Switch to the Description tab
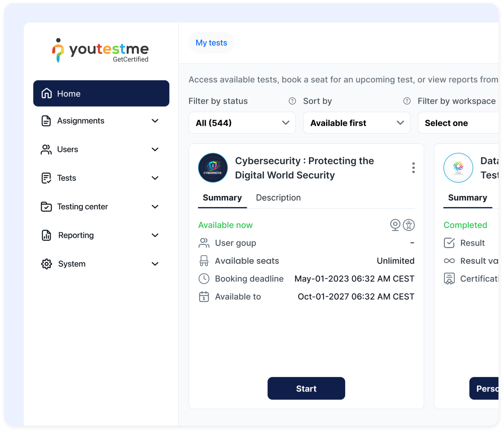 278,198
